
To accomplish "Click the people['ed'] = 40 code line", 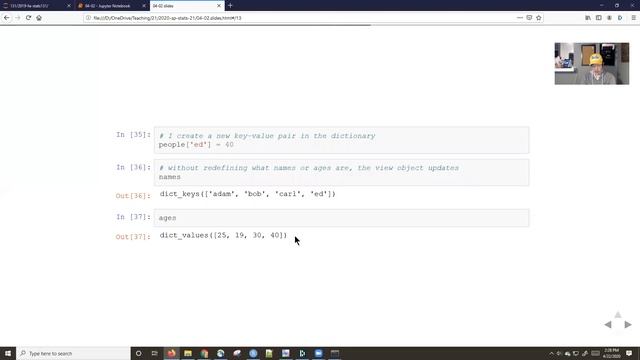I will 196,145.
